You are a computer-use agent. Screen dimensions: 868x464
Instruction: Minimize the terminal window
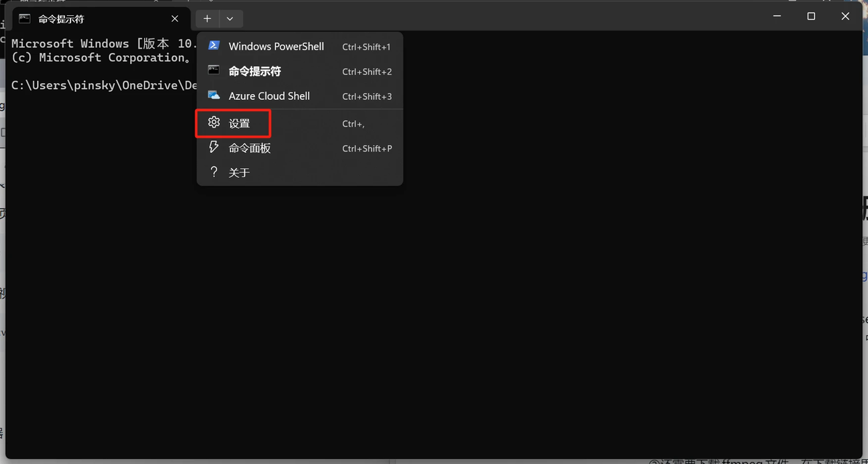(777, 17)
